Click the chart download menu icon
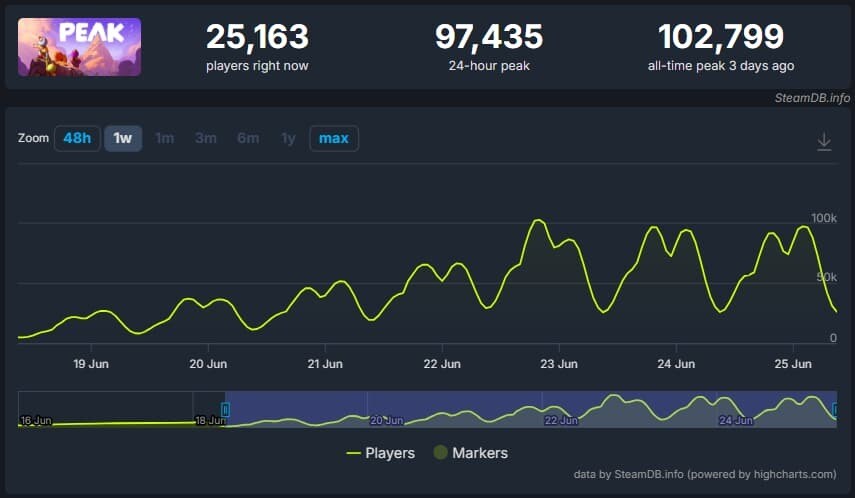This screenshot has width=855, height=498. pos(824,142)
